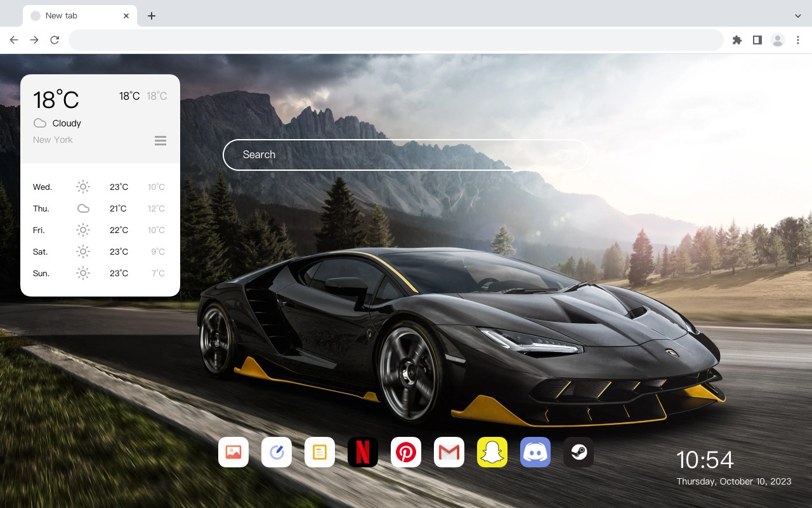Screen dimensions: 812x508
Task: Go forward to the next page
Action: pos(34,40)
